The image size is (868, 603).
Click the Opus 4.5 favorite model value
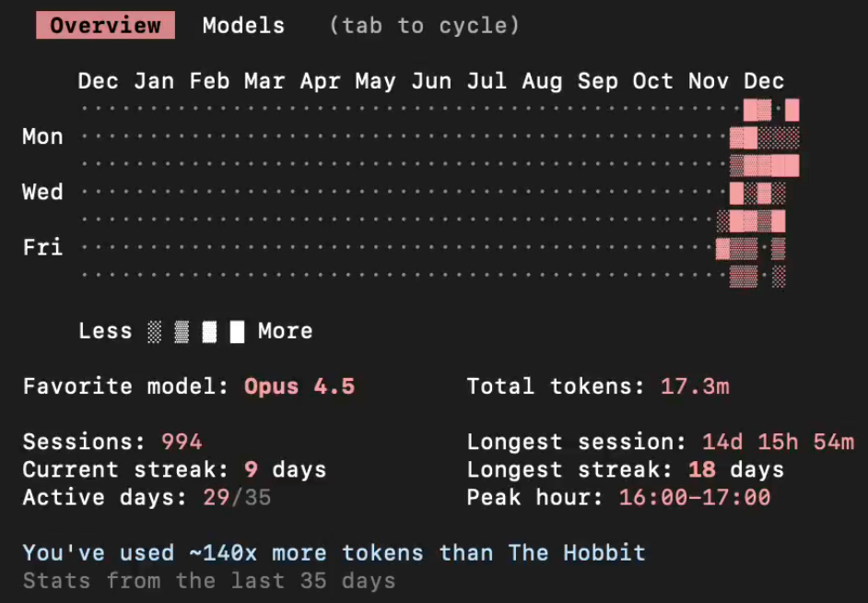[299, 386]
